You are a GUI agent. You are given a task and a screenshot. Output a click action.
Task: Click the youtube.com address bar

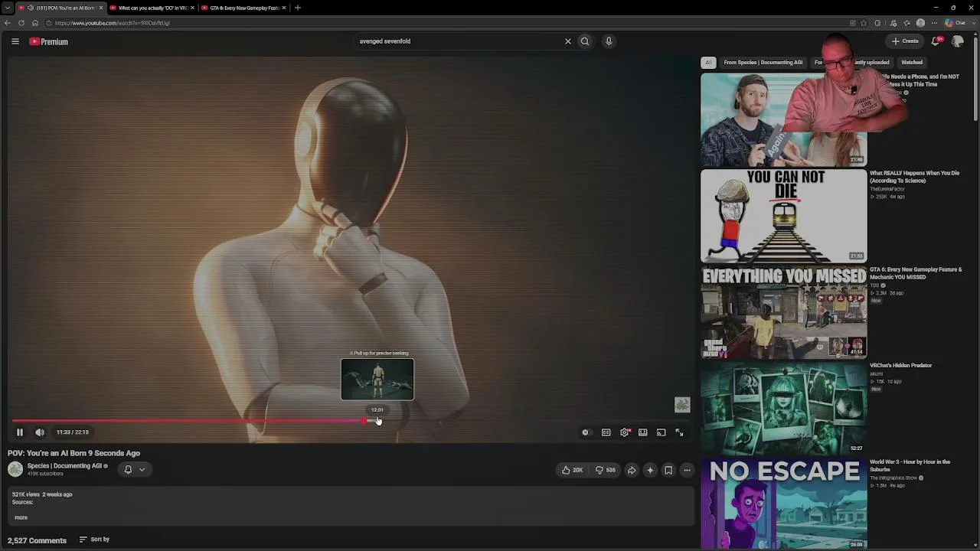444,23
